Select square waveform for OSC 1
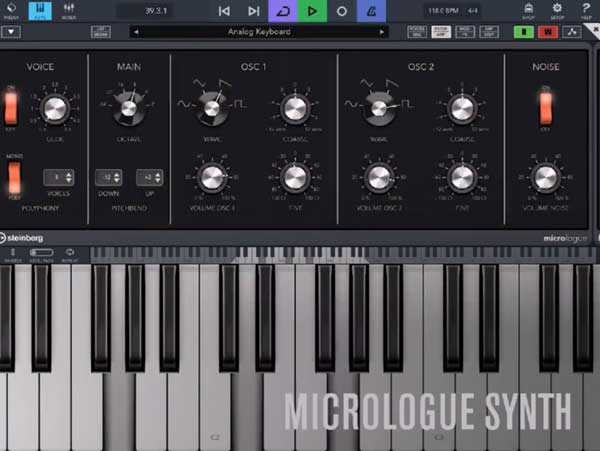 coord(241,104)
